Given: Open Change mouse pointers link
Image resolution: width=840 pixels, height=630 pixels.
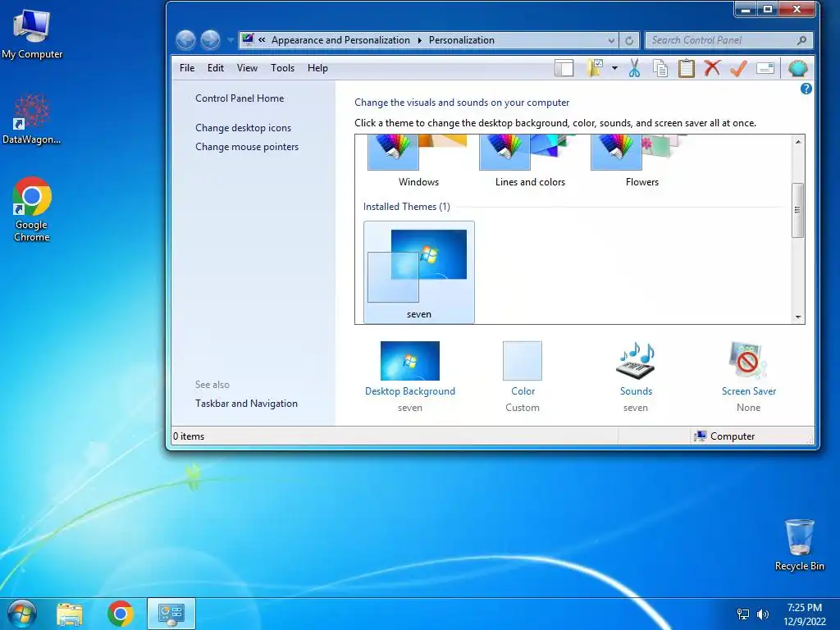Looking at the screenshot, I should pos(247,147).
